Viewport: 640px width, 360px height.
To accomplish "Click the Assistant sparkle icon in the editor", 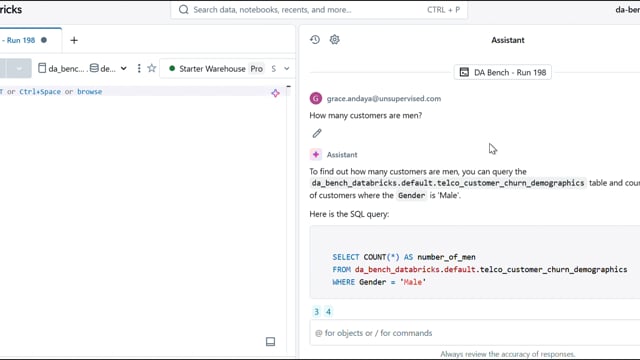I will [x=276, y=93].
